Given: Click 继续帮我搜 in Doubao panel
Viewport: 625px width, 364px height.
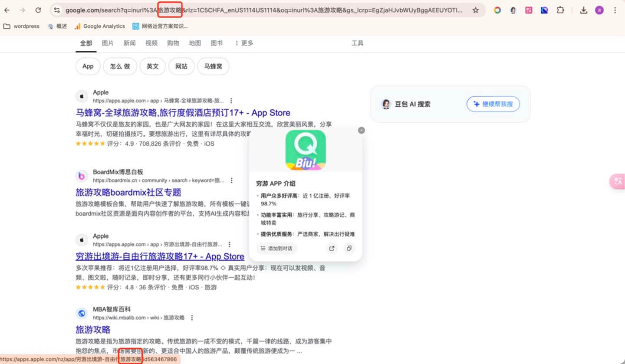Looking at the screenshot, I should pyautogui.click(x=493, y=104).
